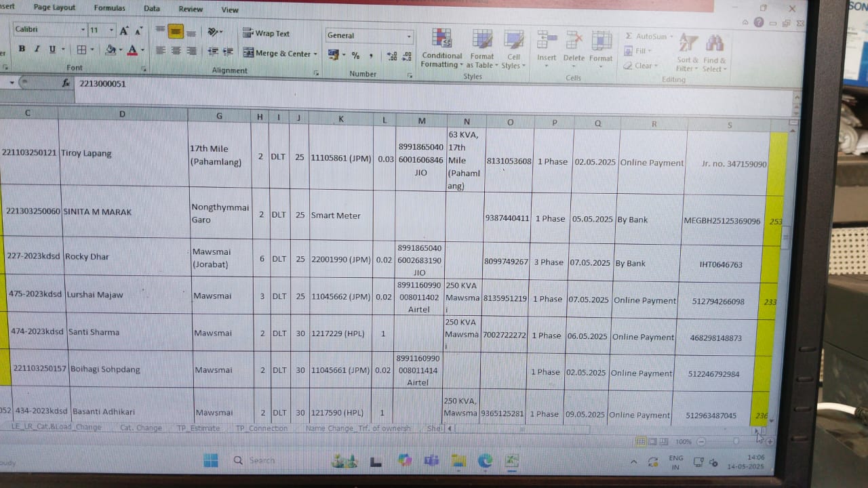
Task: Open Microsoft Edge from taskbar
Action: coord(485,461)
